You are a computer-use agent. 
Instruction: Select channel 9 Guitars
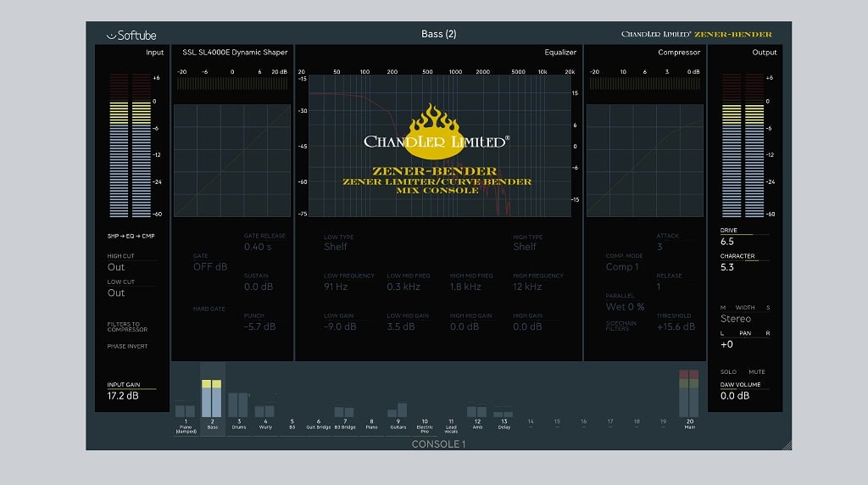point(398,425)
